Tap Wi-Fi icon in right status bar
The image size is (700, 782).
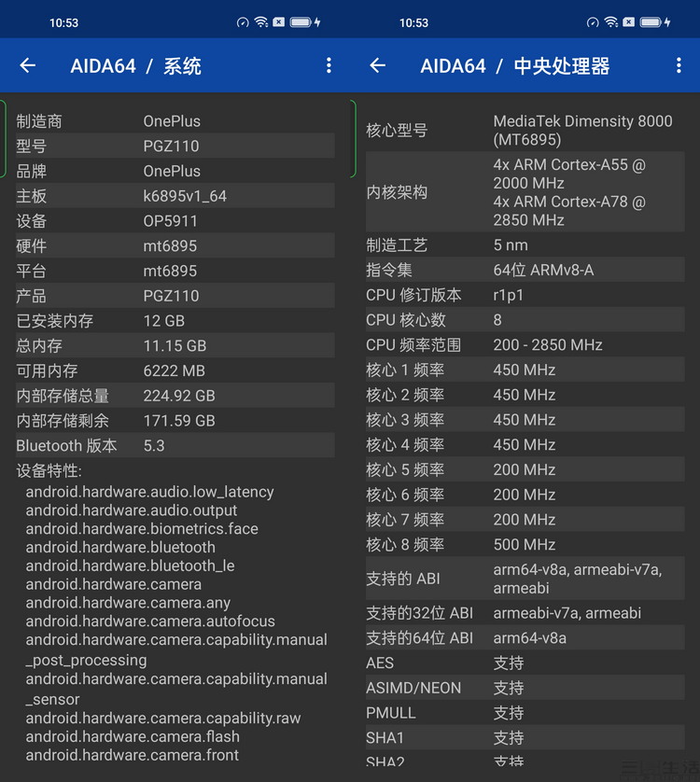click(610, 22)
